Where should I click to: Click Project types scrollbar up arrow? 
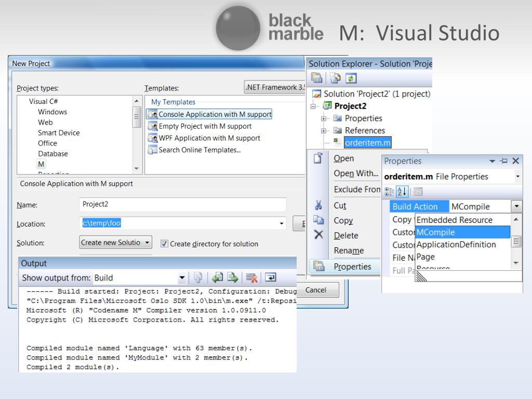tap(137, 101)
